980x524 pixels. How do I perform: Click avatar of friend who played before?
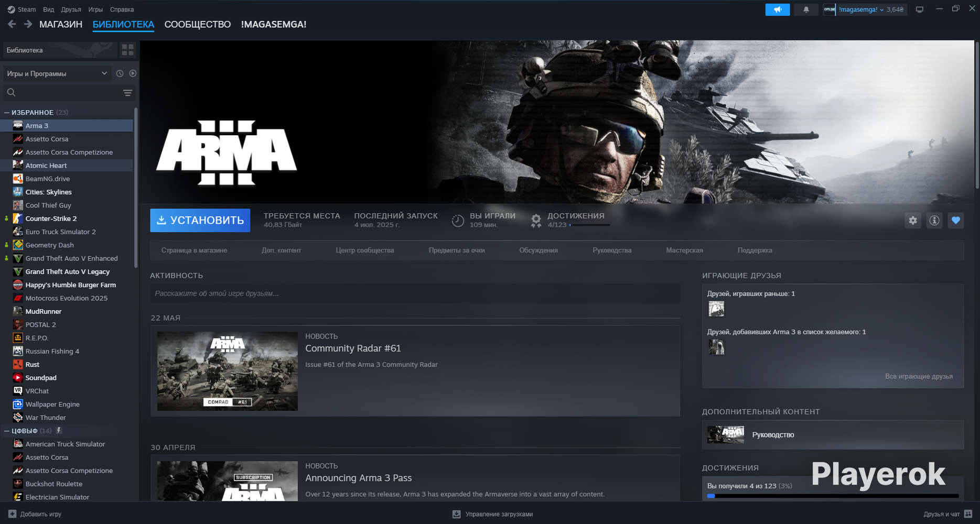pos(716,309)
